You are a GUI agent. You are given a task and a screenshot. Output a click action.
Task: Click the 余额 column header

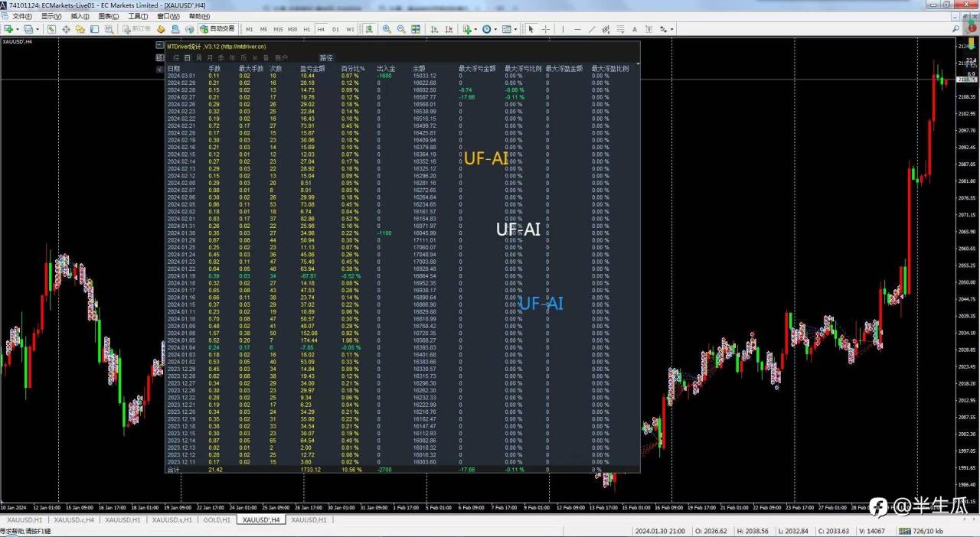click(x=419, y=68)
